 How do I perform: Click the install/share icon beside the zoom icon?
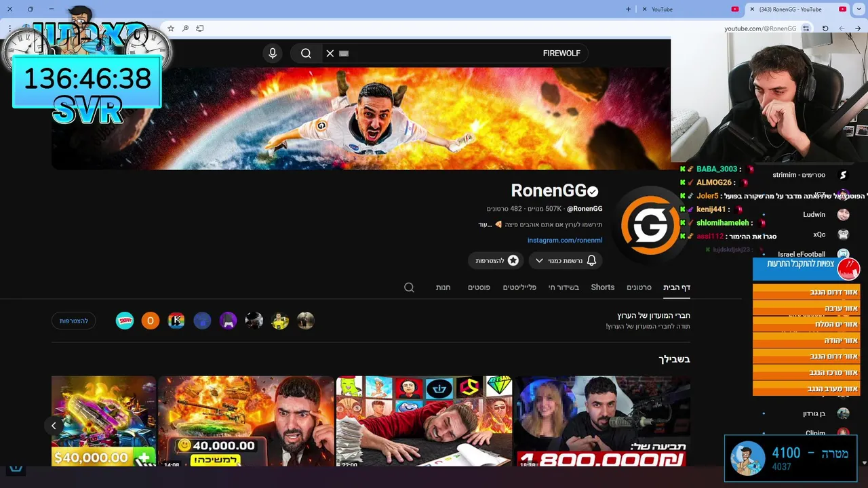coord(200,28)
